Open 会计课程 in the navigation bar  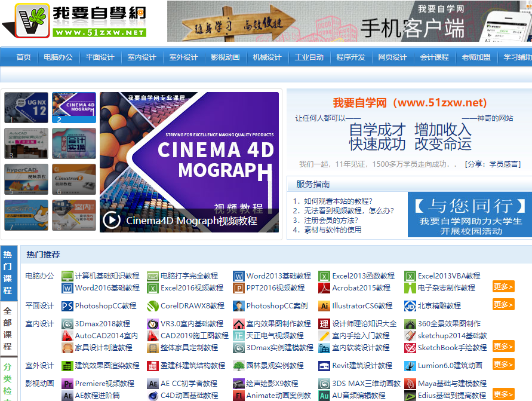point(434,57)
